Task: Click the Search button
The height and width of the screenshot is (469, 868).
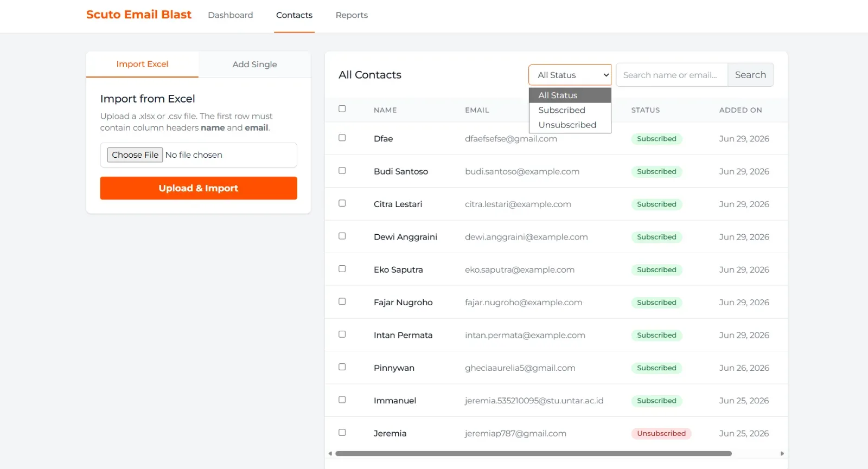Action: pos(750,75)
